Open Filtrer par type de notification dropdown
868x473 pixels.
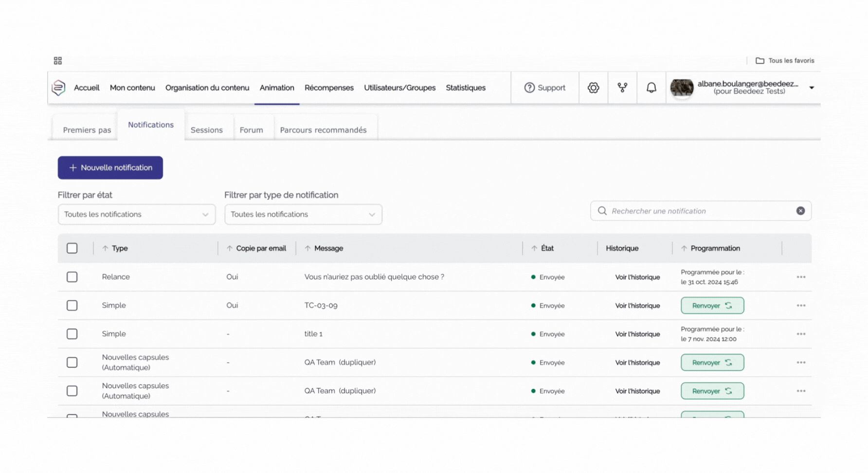point(303,215)
